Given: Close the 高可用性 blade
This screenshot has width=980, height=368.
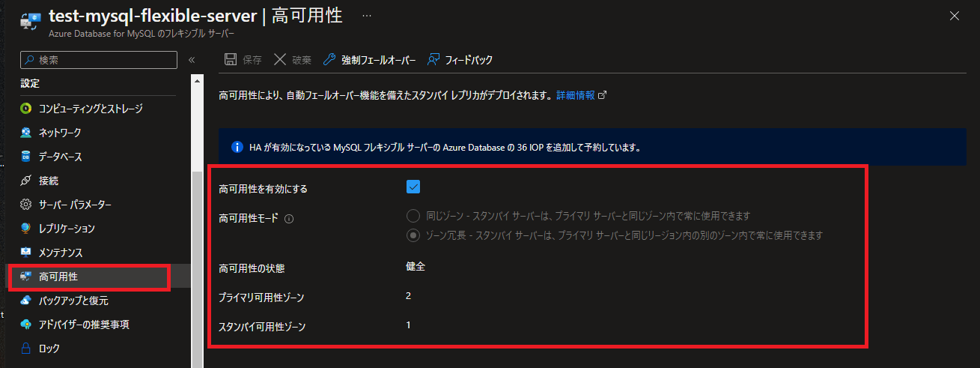Looking at the screenshot, I should coord(955,16).
